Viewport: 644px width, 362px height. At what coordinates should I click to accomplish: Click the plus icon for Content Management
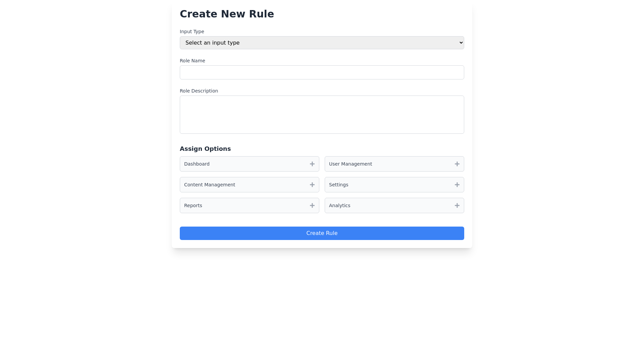[x=312, y=185]
